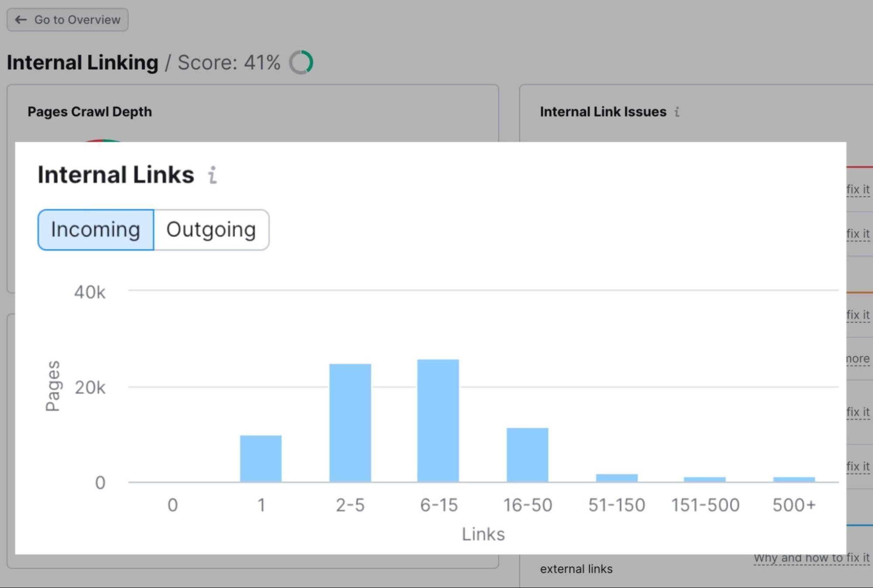Click the bar for 1 link

(x=261, y=458)
